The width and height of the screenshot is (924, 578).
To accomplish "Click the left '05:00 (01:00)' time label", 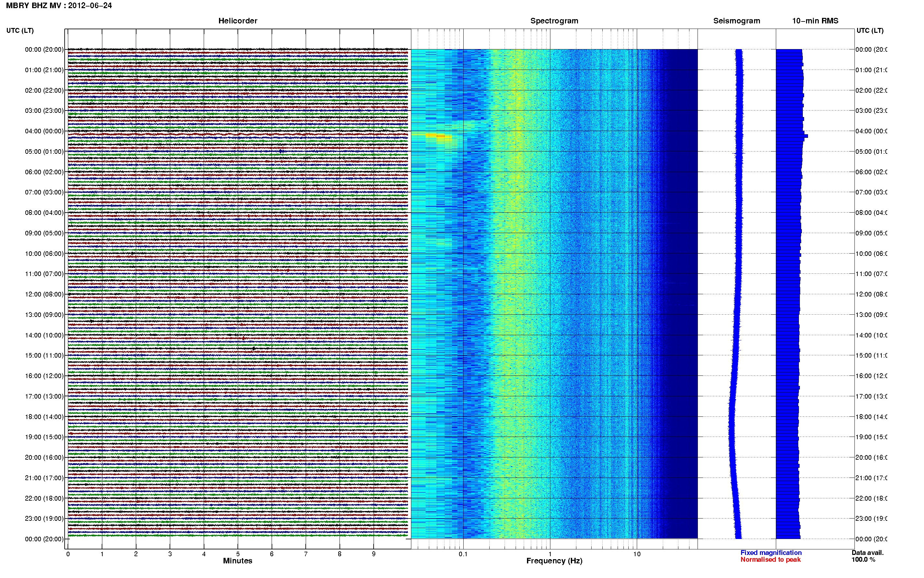I will [44, 152].
